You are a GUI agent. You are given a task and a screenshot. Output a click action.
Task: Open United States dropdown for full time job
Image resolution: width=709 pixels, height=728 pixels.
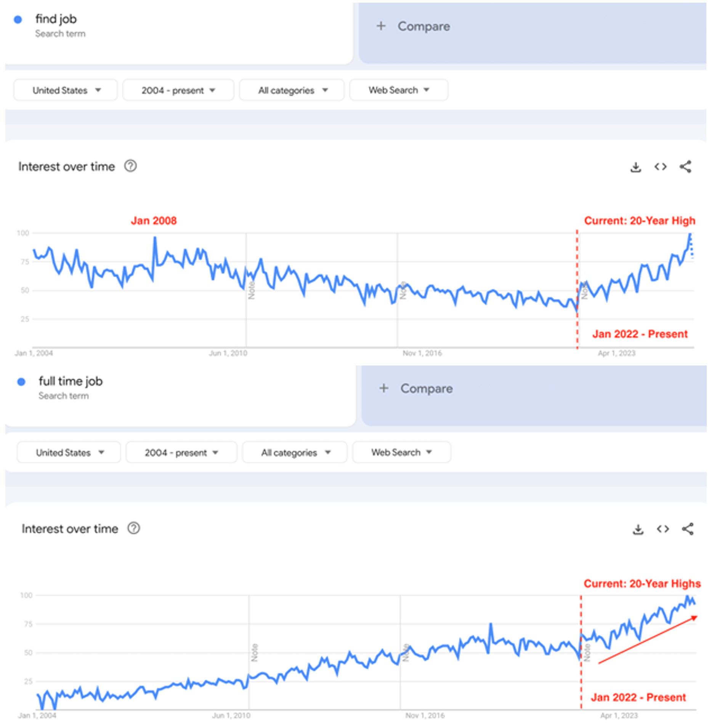69,452
